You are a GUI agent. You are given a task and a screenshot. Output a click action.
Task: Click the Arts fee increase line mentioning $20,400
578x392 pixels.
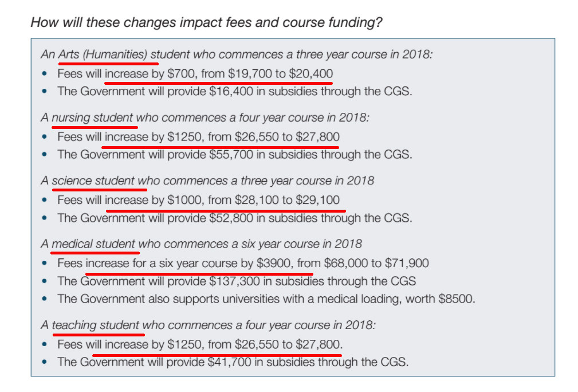click(x=195, y=74)
